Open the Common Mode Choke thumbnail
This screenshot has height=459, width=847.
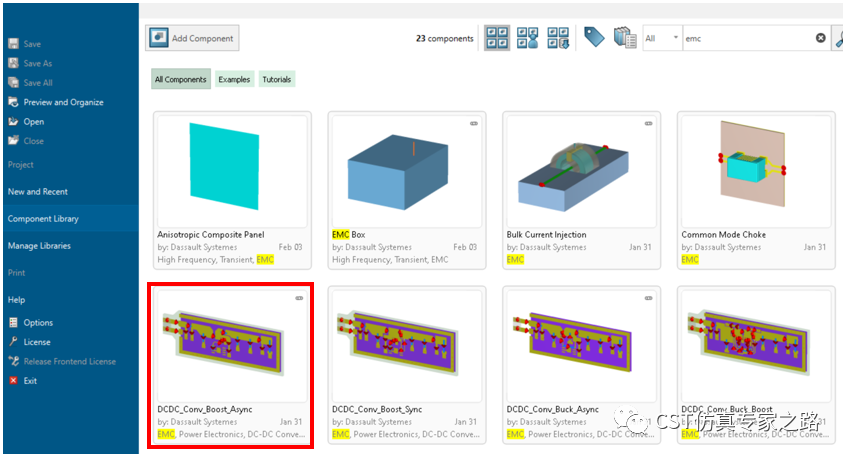coord(756,171)
